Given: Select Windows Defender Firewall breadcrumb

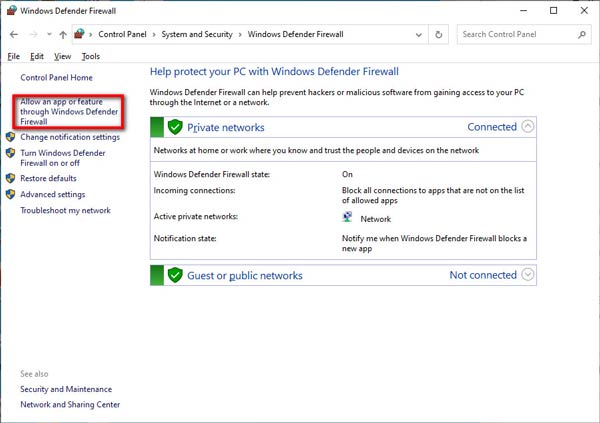Looking at the screenshot, I should point(295,34).
